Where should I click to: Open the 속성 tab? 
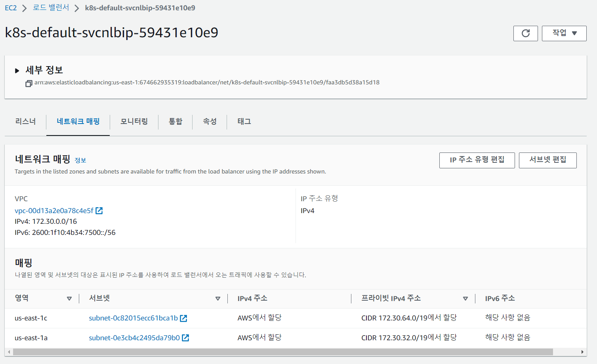[x=210, y=122]
